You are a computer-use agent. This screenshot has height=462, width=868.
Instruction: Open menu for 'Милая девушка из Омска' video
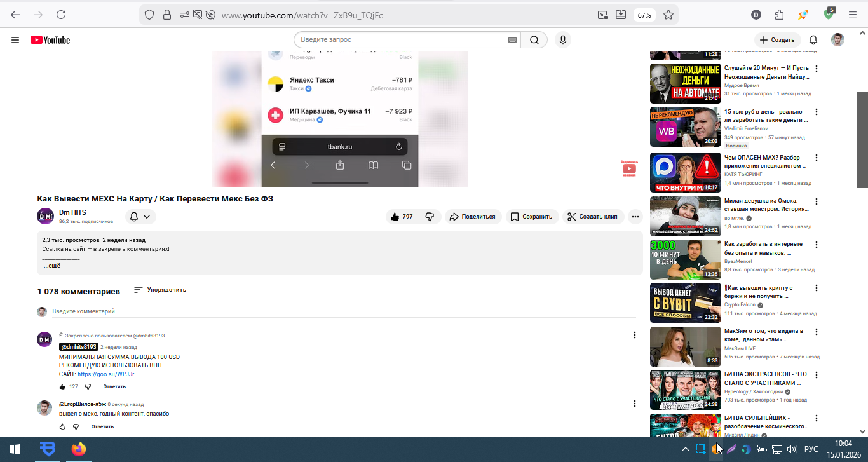point(817,201)
